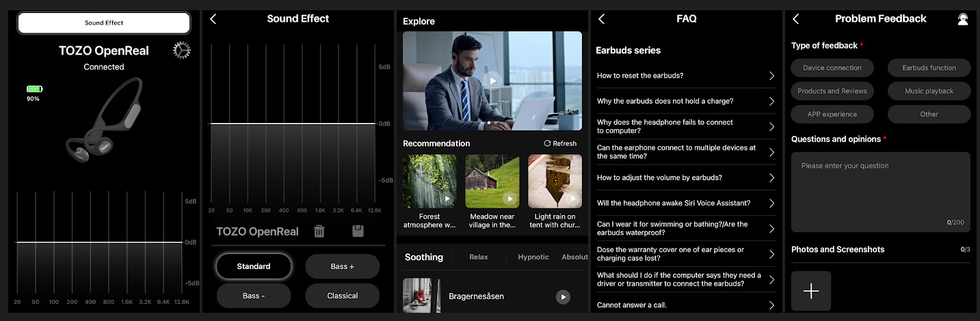
Task: Expand 'headphone fails to connect to computer' question
Action: point(687,126)
